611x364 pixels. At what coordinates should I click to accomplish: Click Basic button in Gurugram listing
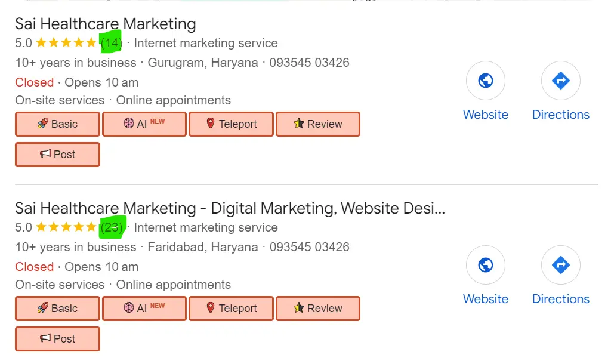coord(58,124)
